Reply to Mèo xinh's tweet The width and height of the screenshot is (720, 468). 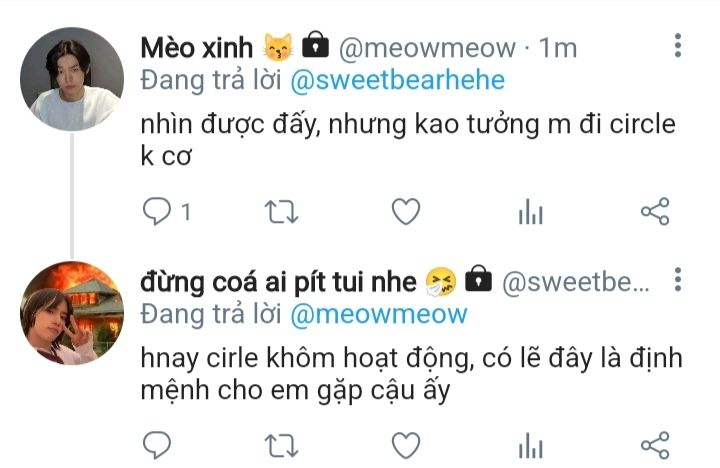(157, 211)
